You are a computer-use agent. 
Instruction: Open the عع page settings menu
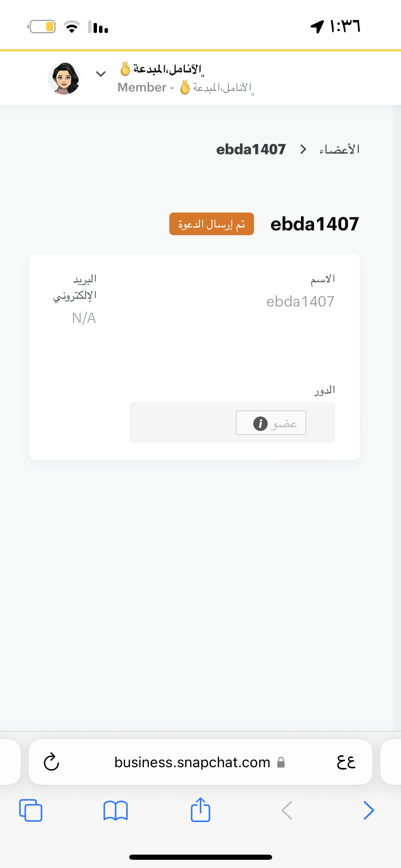[346, 762]
